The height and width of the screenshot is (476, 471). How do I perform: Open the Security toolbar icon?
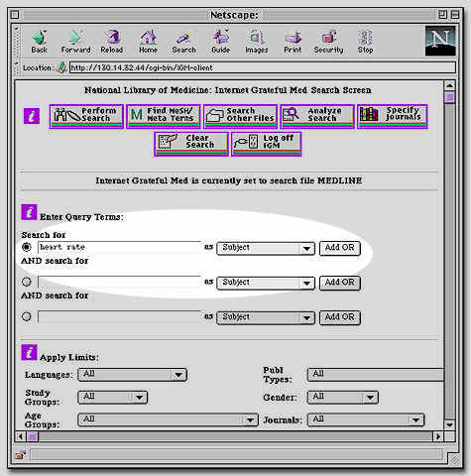(x=328, y=42)
